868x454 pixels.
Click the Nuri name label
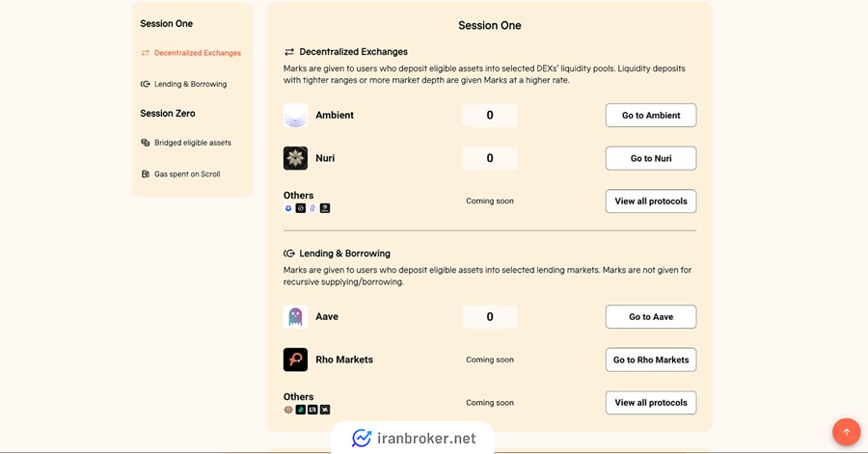tap(326, 158)
